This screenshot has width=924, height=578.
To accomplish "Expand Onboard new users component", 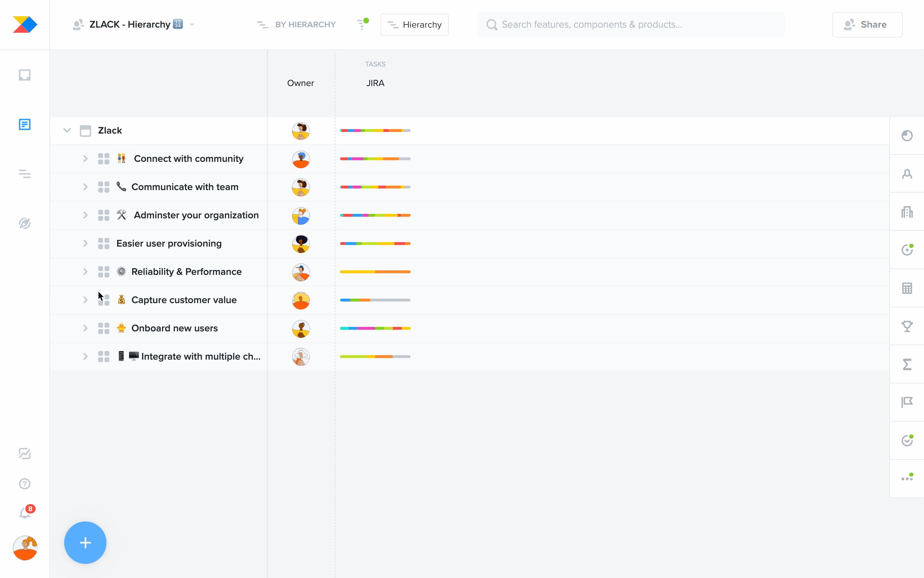I will click(x=85, y=328).
